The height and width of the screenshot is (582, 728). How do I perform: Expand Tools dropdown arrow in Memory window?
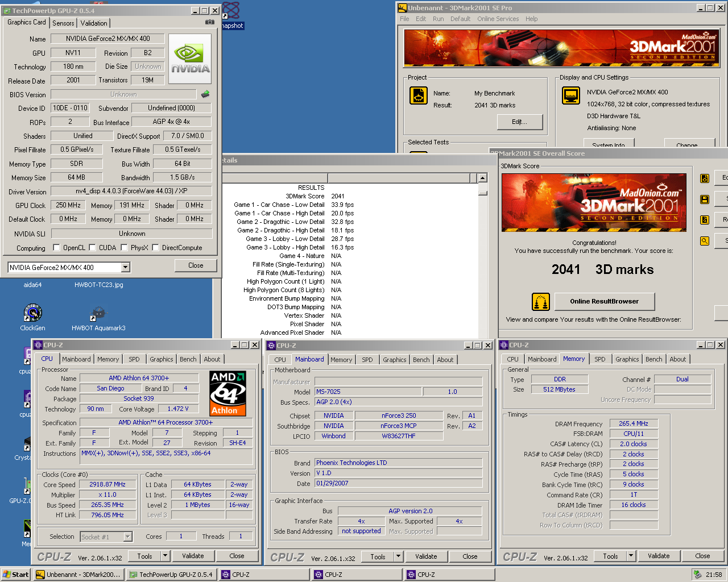(631, 556)
